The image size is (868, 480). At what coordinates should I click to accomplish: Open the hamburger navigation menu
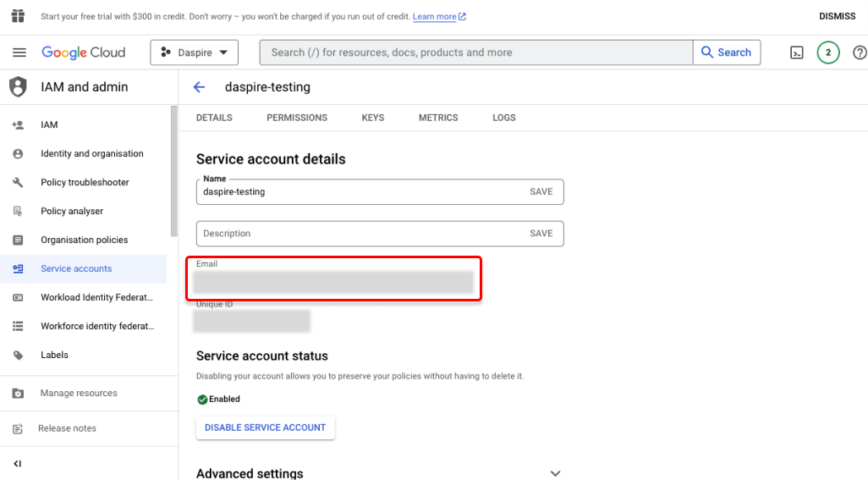point(19,52)
